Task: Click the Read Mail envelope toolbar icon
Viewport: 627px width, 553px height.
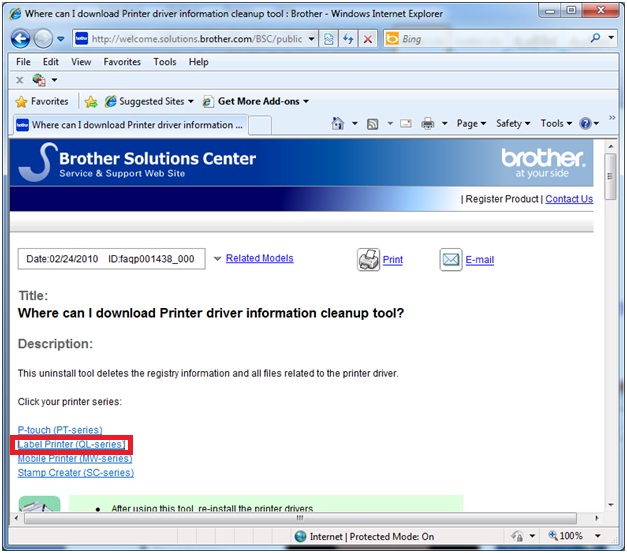Action: tap(405, 124)
